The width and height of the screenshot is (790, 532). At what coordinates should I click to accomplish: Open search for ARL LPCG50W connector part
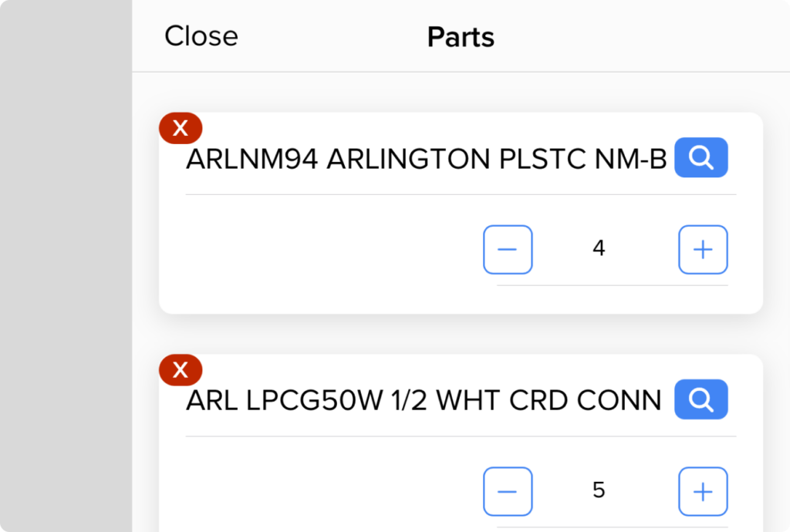point(701,399)
